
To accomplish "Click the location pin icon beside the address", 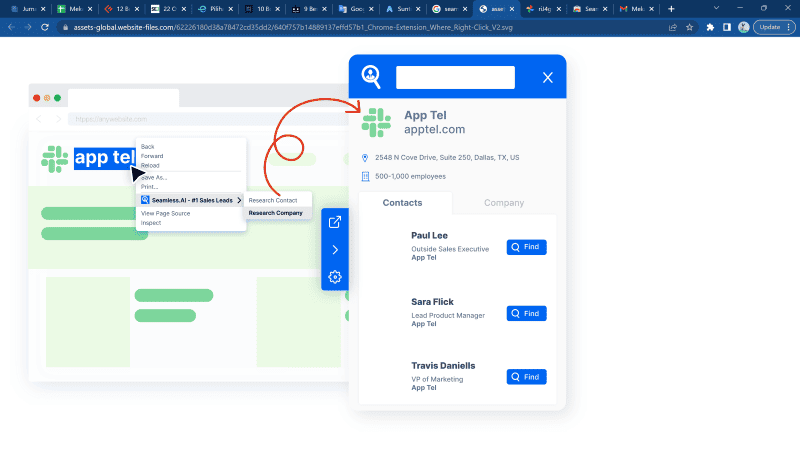I will point(365,158).
